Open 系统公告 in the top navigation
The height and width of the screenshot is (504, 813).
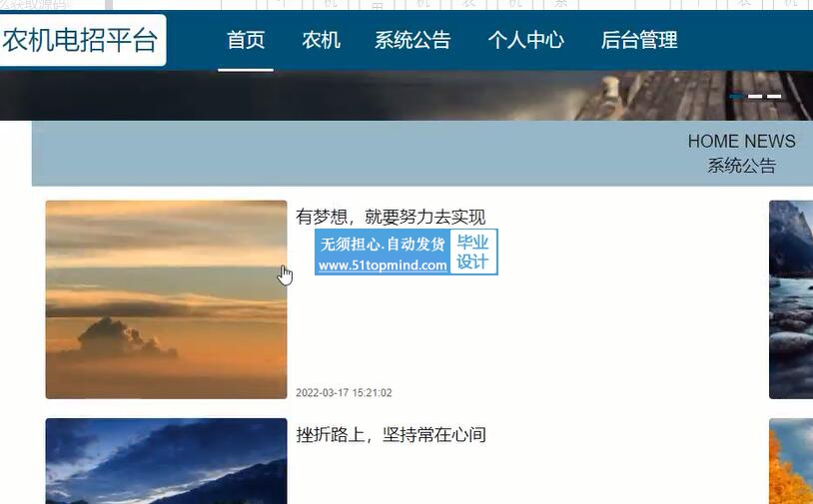coord(412,40)
